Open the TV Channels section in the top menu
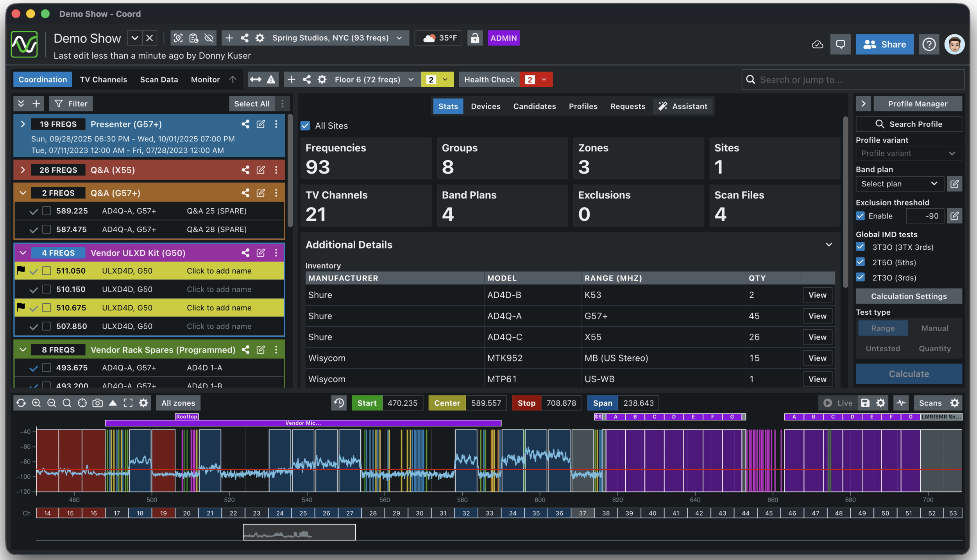Image resolution: width=977 pixels, height=560 pixels. point(103,79)
